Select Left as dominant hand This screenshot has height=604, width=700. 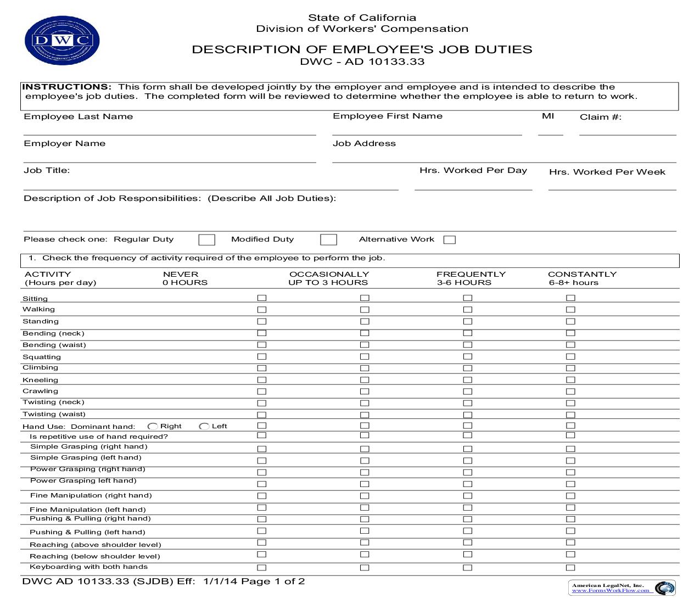205,426
